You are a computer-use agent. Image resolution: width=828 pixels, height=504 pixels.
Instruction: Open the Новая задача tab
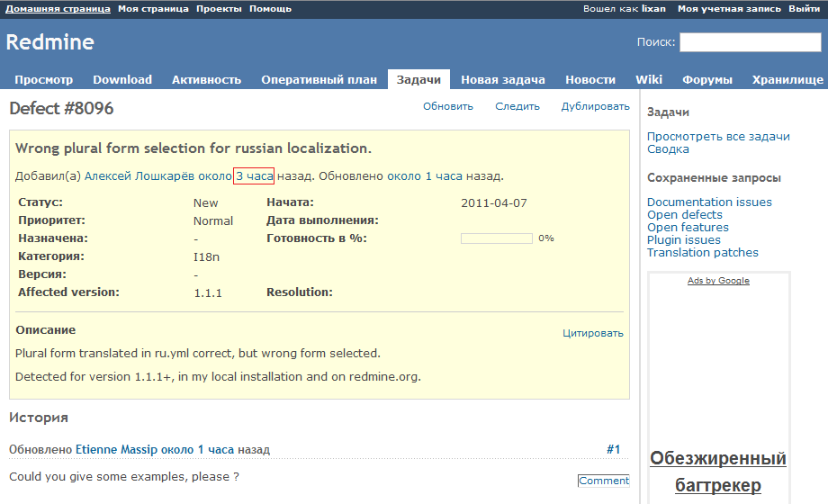tap(503, 80)
